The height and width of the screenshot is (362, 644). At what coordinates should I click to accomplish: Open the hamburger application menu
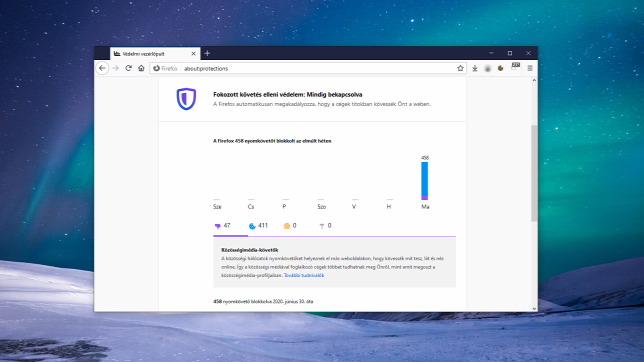coord(530,69)
